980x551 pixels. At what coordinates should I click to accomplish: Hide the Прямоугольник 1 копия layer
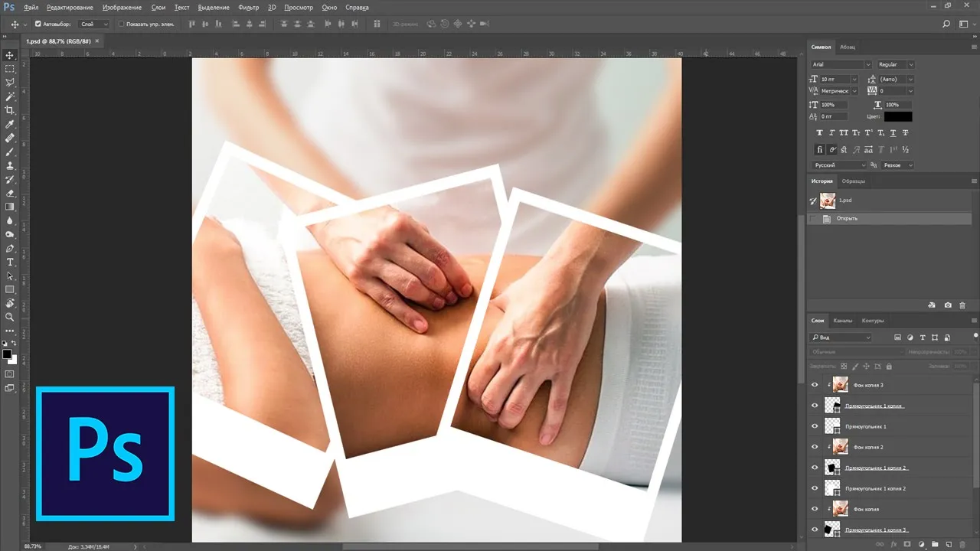815,406
